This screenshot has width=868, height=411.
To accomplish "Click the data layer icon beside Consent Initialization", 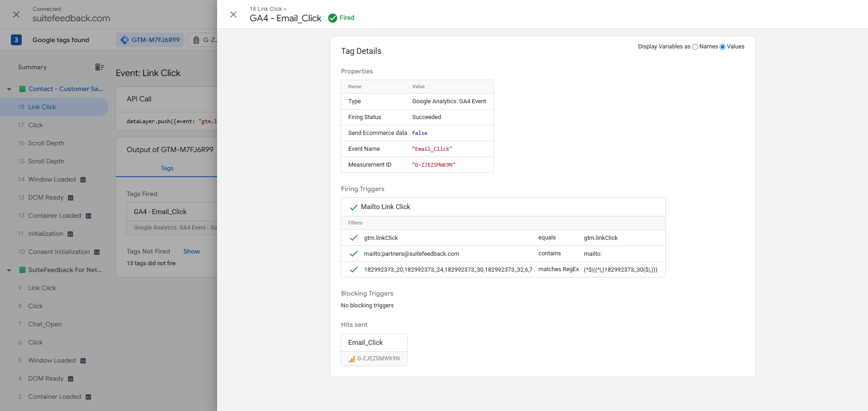I will [97, 252].
